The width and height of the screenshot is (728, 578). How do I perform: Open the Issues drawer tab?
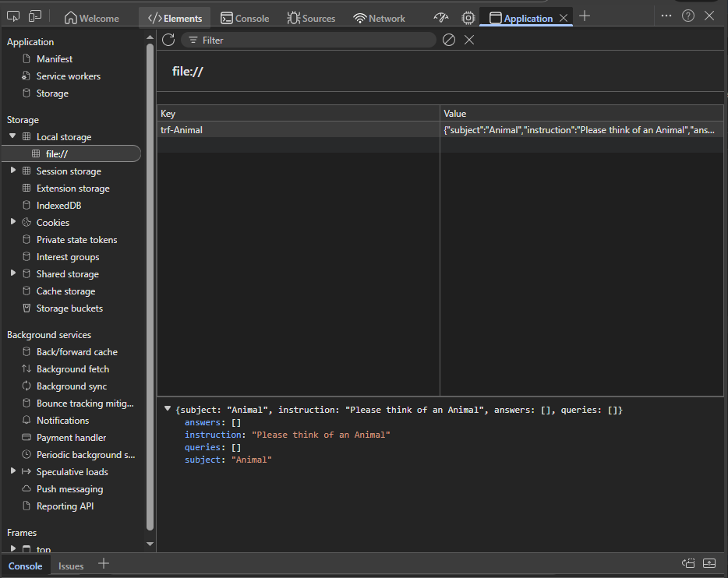[71, 566]
